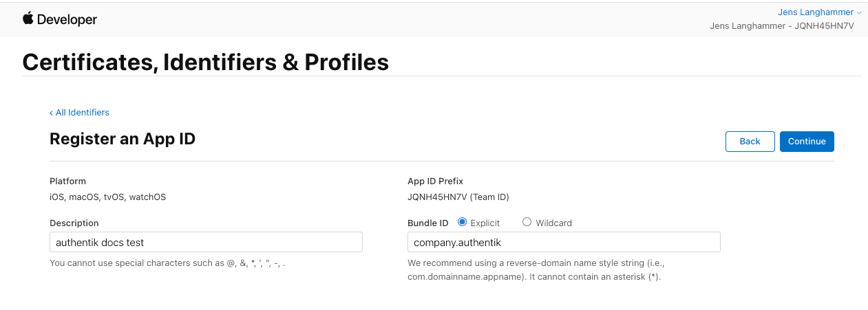Click the Description field label

click(74, 223)
